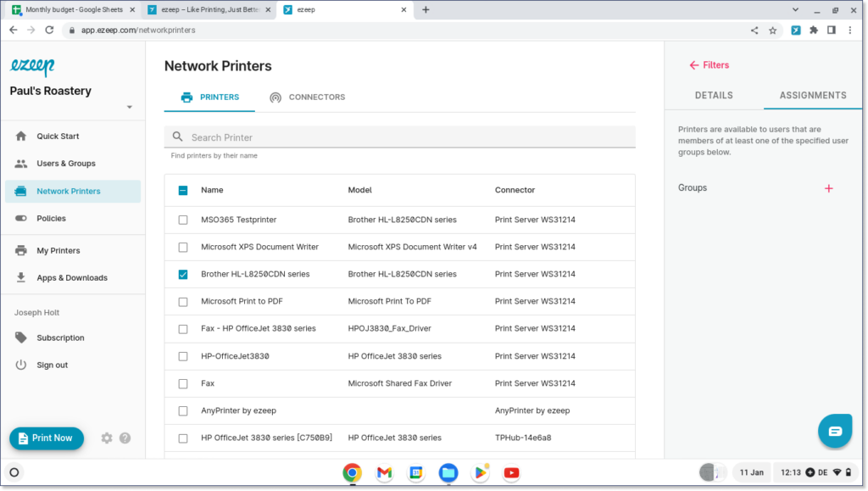Bookmark this page with the star icon
The width and height of the screenshot is (868, 491).
(x=773, y=31)
